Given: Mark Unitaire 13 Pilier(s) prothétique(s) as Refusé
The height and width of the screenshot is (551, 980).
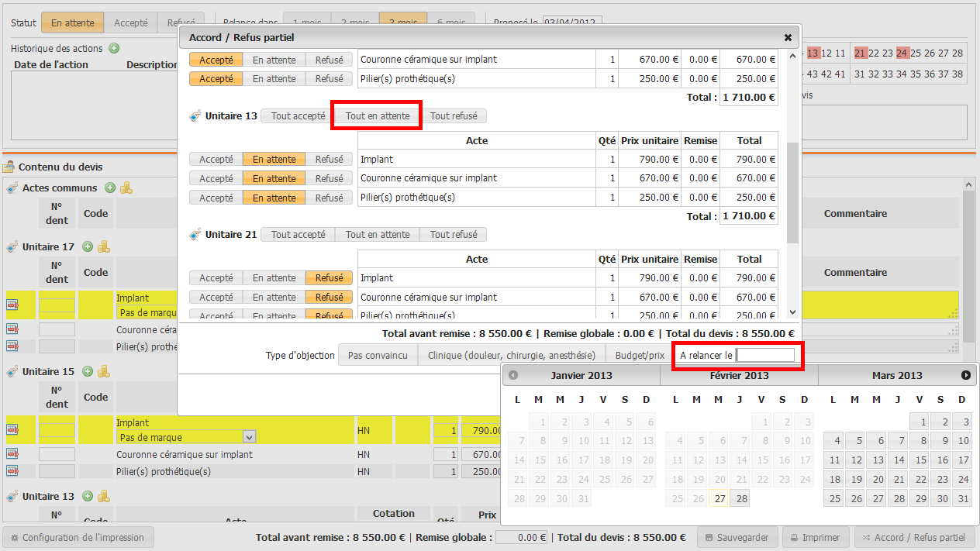Looking at the screenshot, I should (329, 198).
